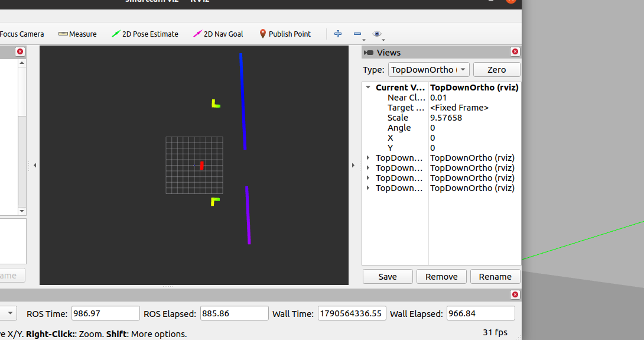Click the Rename view button
The width and height of the screenshot is (644, 340).
coord(495,277)
